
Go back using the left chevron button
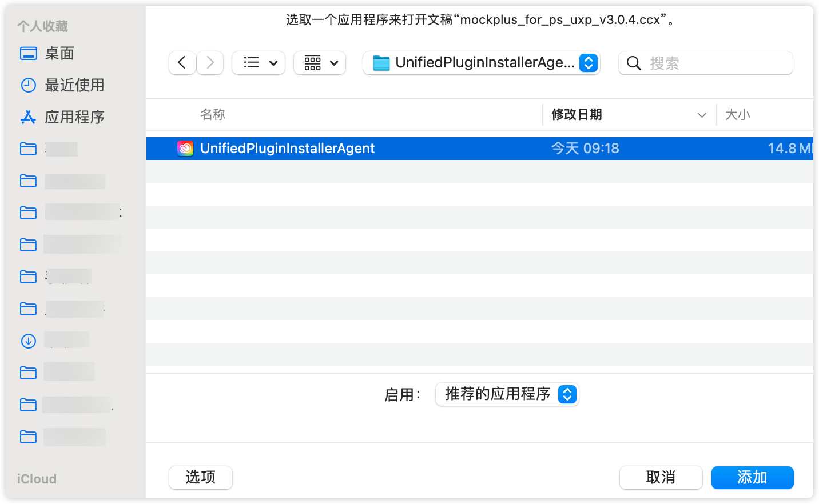click(182, 63)
